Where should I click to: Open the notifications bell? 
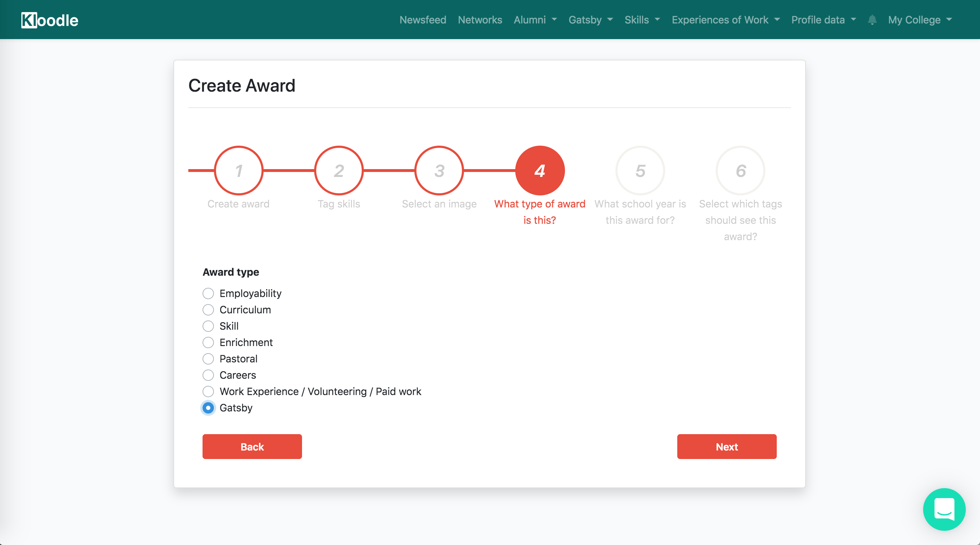872,20
